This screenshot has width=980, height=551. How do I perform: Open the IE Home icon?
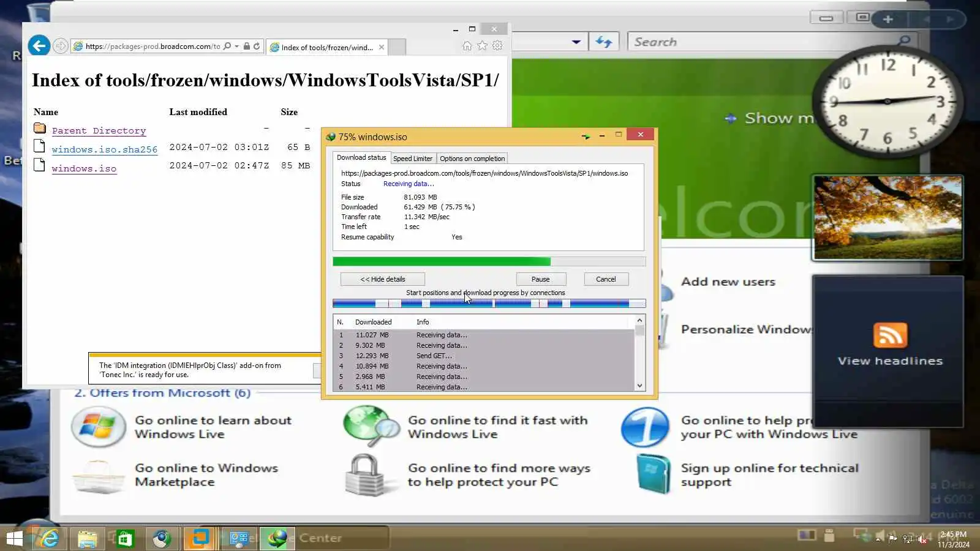click(467, 46)
